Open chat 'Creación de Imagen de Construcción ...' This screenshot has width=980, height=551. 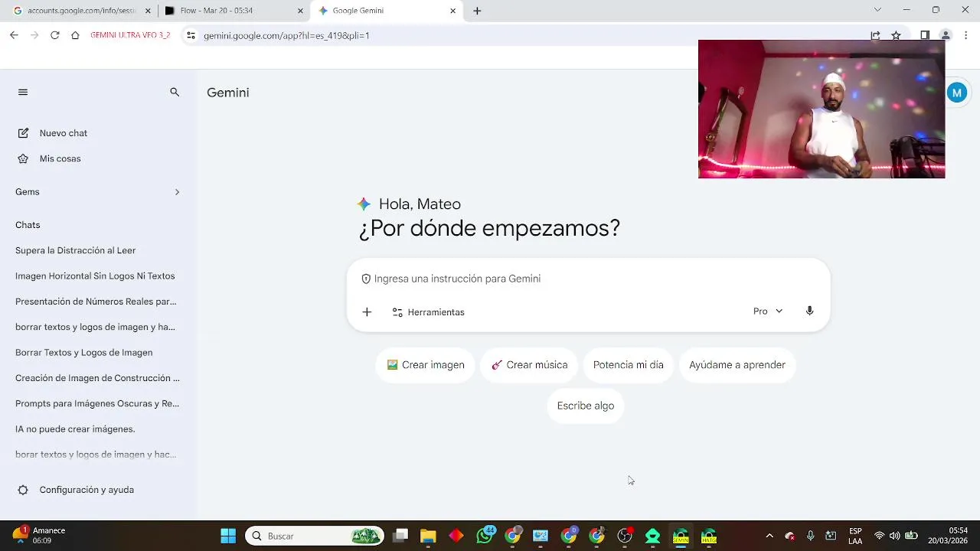pos(98,378)
